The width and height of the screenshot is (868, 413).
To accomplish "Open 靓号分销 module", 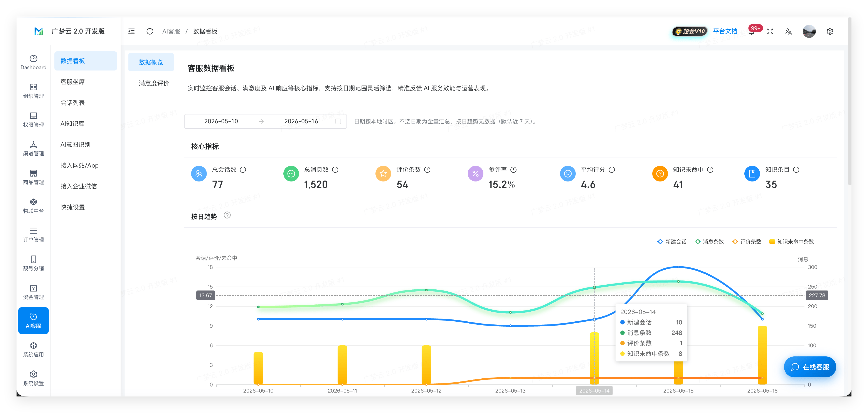I will pos(33,264).
